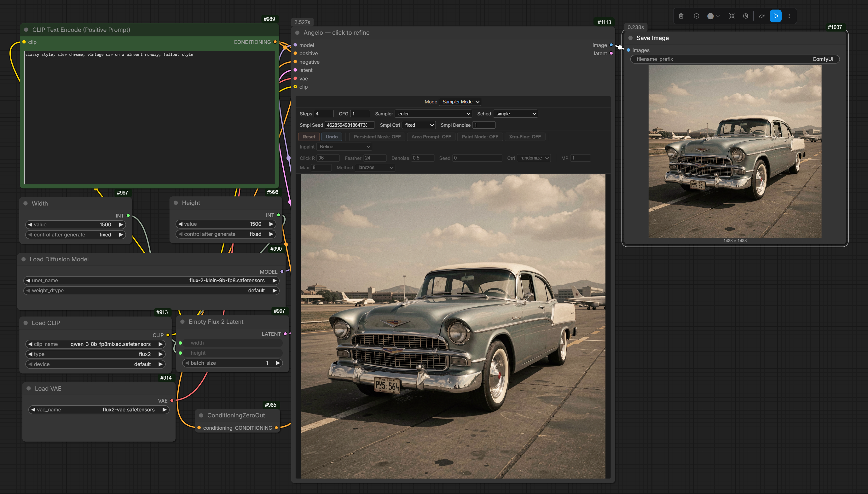Open node color picker chevron
This screenshot has height=494, width=868.
(718, 16)
